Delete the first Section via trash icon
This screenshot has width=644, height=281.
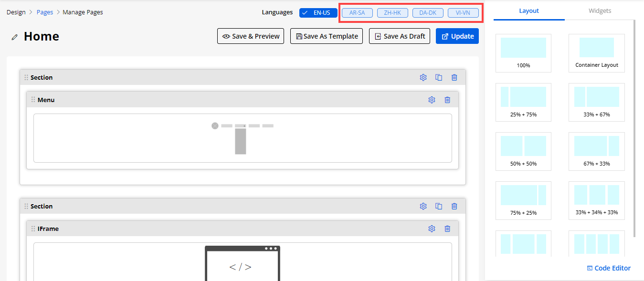[454, 77]
